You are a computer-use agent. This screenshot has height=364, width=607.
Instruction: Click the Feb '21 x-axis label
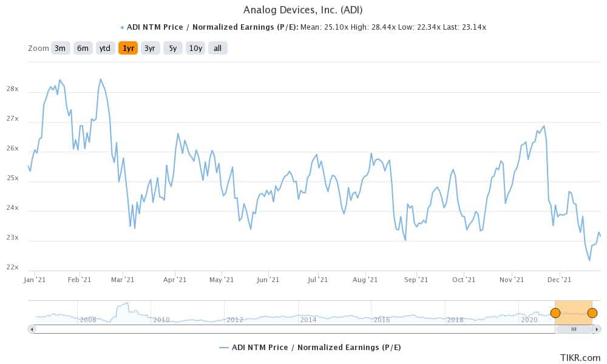pyautogui.click(x=80, y=279)
